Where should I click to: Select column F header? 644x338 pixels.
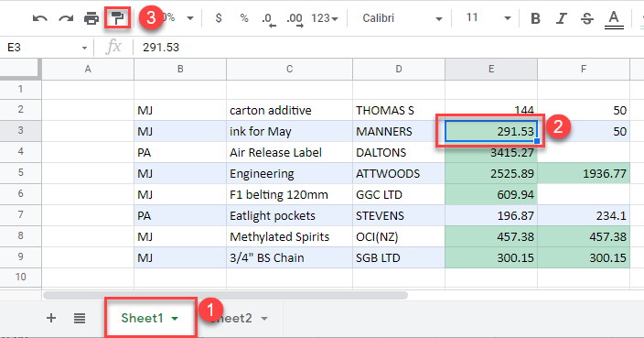(x=584, y=69)
